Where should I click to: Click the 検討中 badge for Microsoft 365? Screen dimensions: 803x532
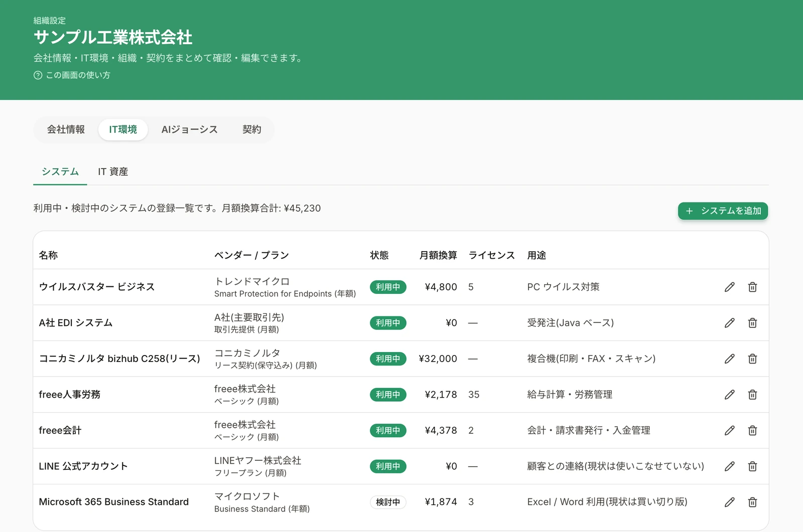[x=388, y=502]
